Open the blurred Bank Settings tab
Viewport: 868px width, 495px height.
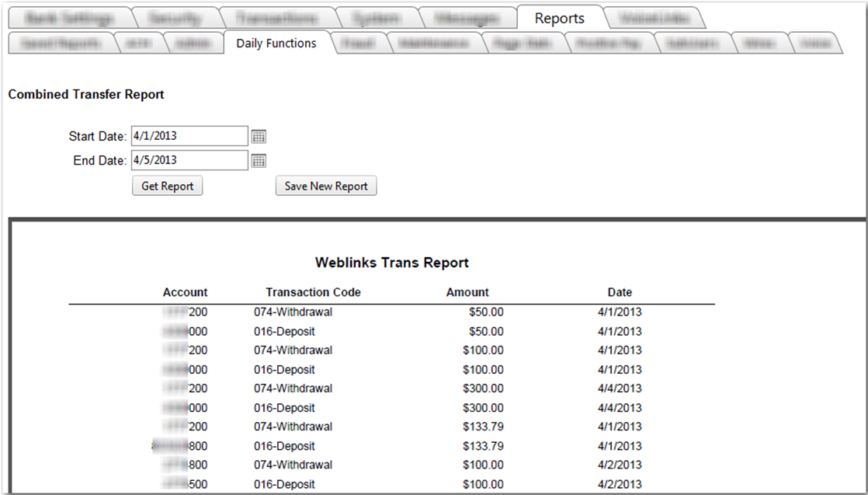pyautogui.click(x=69, y=19)
